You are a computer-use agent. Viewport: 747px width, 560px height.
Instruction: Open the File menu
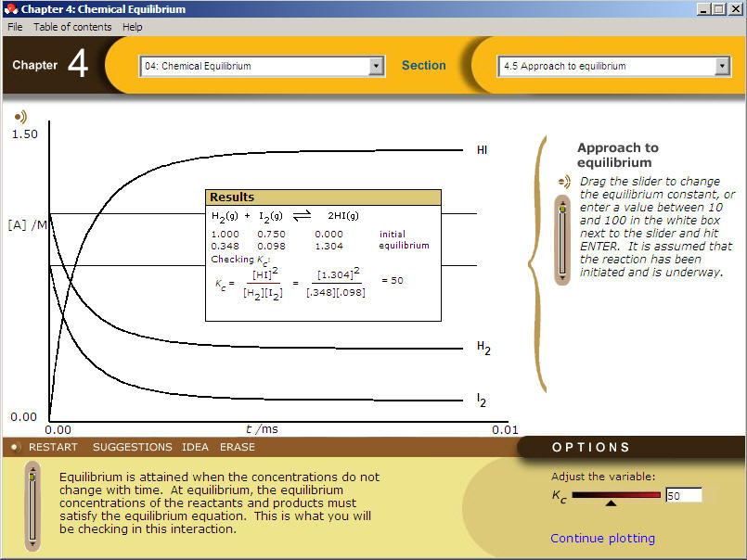pos(15,27)
